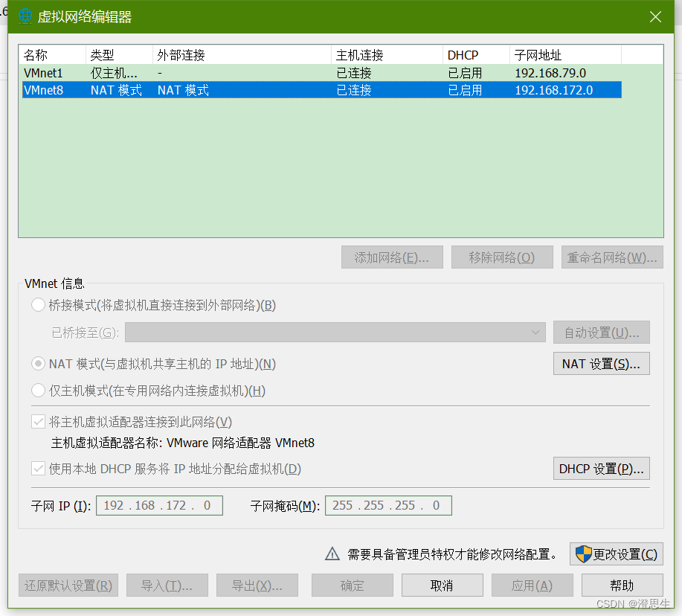
Task: Click 主机虚拟适配器名称 VMnet8 text
Action: (x=183, y=443)
